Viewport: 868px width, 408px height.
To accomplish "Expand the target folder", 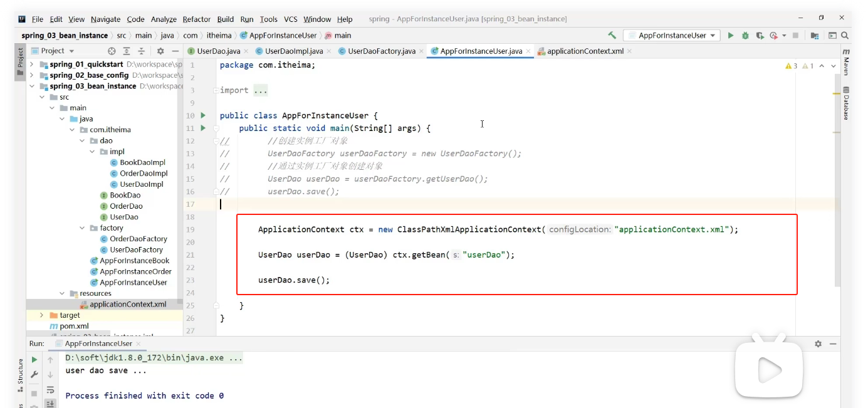I will 42,315.
